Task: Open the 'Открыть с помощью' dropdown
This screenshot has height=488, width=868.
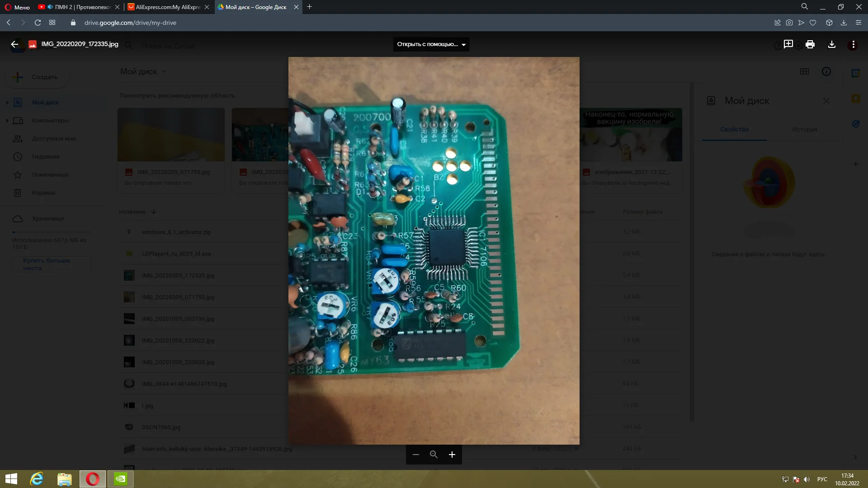Action: 431,44
